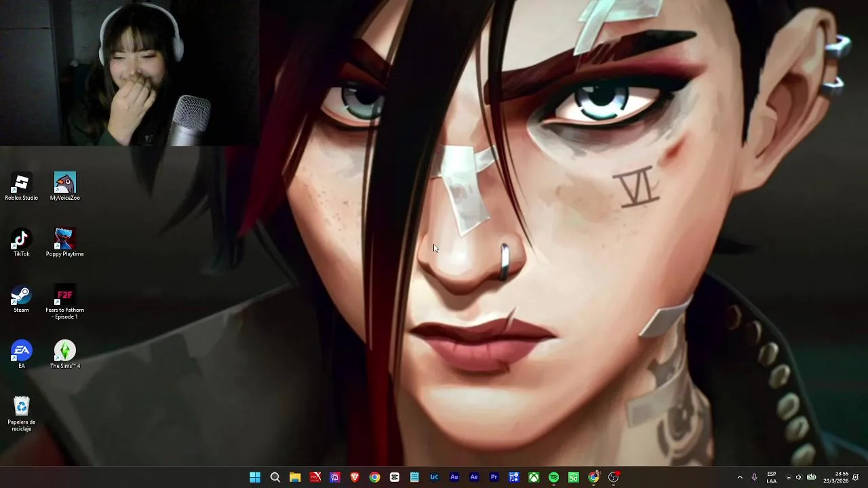Open the Windows Start menu
This screenshot has width=868, height=488.
(255, 477)
